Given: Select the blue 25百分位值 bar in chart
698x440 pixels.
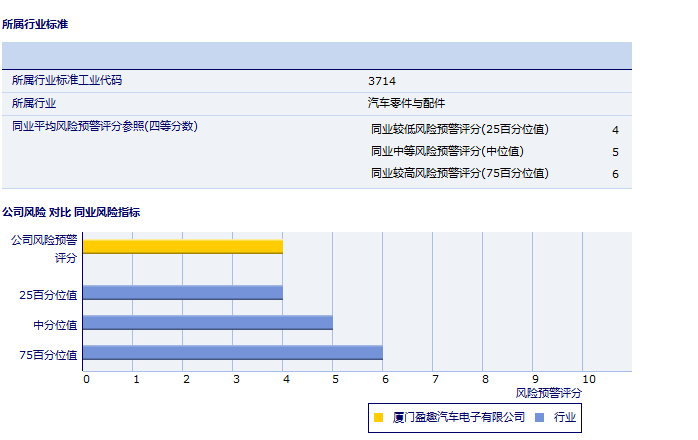Looking at the screenshot, I should (183, 293).
